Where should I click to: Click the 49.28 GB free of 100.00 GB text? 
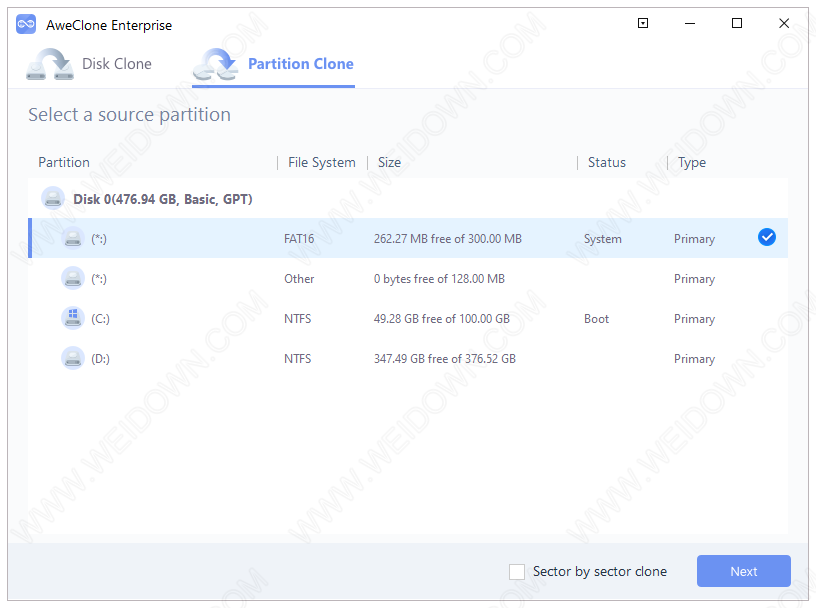click(441, 319)
